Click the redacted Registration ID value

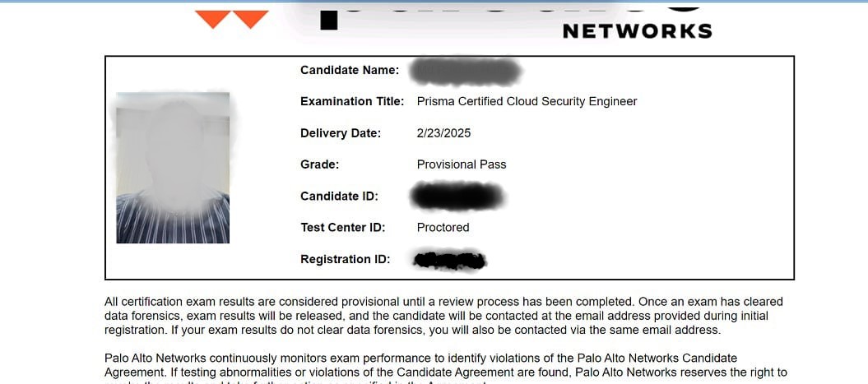pos(450,261)
